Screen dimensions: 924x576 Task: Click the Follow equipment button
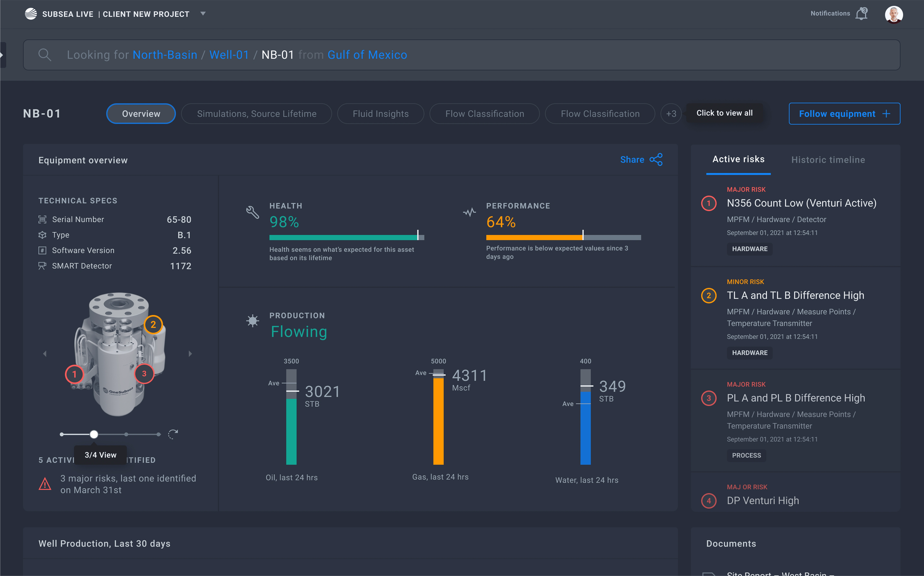coord(844,114)
